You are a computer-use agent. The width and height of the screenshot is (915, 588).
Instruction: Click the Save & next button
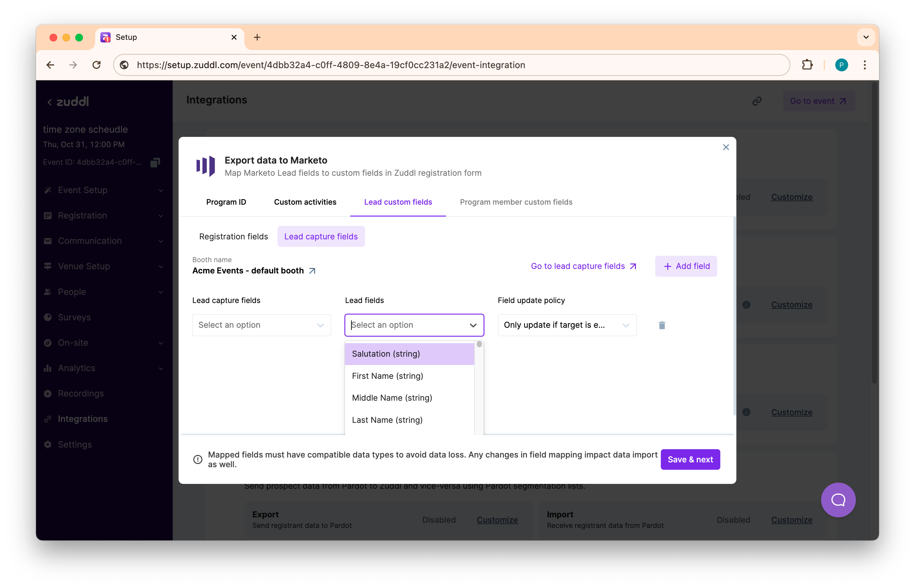tap(690, 459)
